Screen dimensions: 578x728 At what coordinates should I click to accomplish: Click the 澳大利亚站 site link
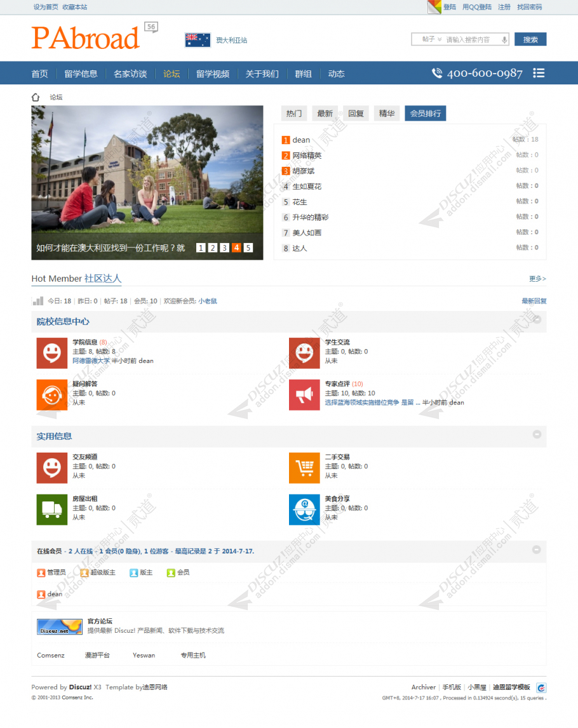pos(231,41)
